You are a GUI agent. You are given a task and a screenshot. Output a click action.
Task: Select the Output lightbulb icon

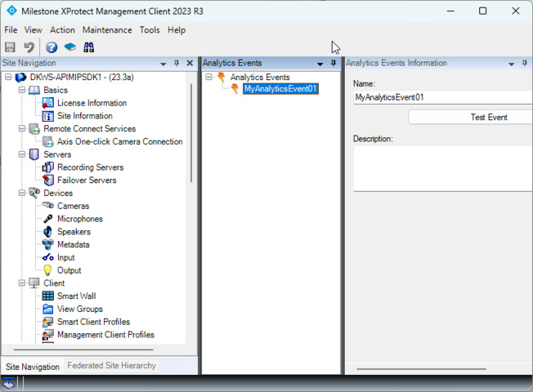47,270
